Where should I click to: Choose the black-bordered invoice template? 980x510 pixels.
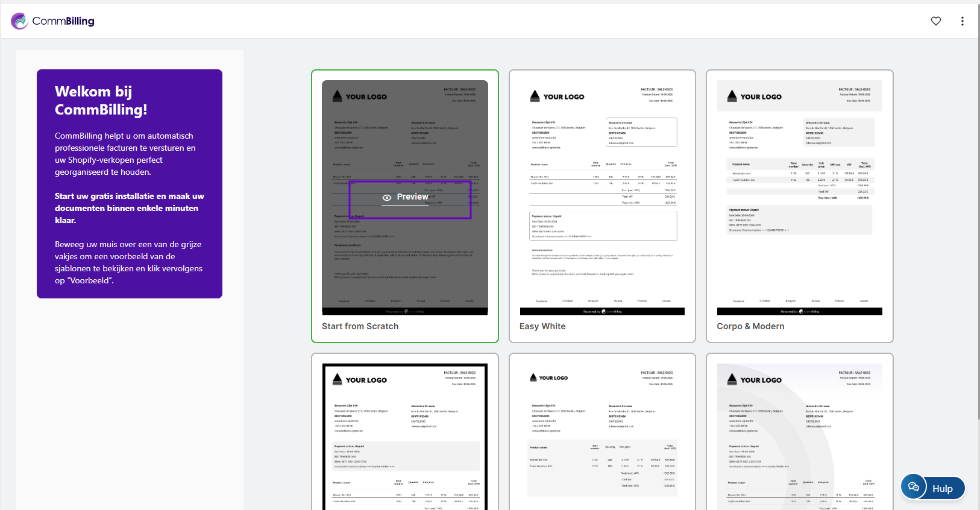pos(405,437)
